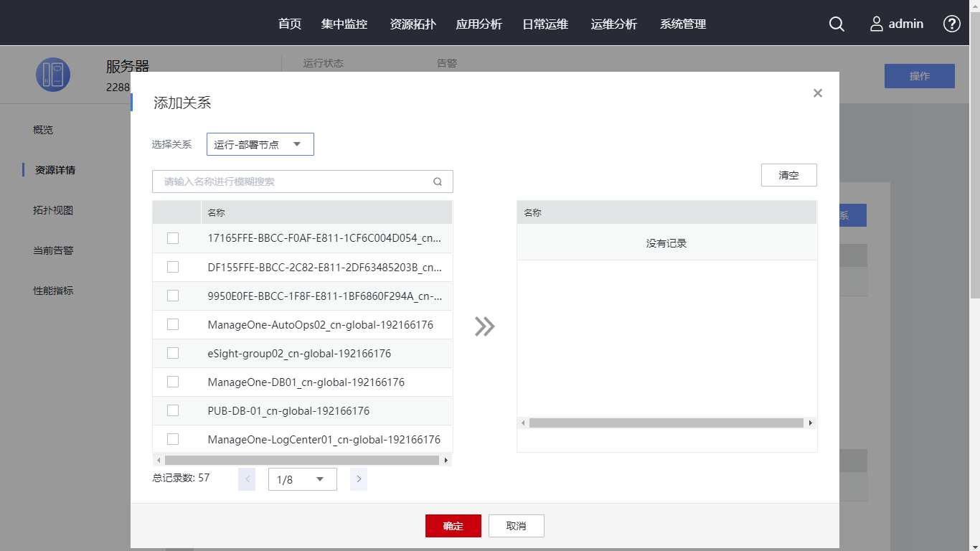Check the ManageOne-AutoOps02 row checkbox
The image size is (980, 551).
click(173, 324)
